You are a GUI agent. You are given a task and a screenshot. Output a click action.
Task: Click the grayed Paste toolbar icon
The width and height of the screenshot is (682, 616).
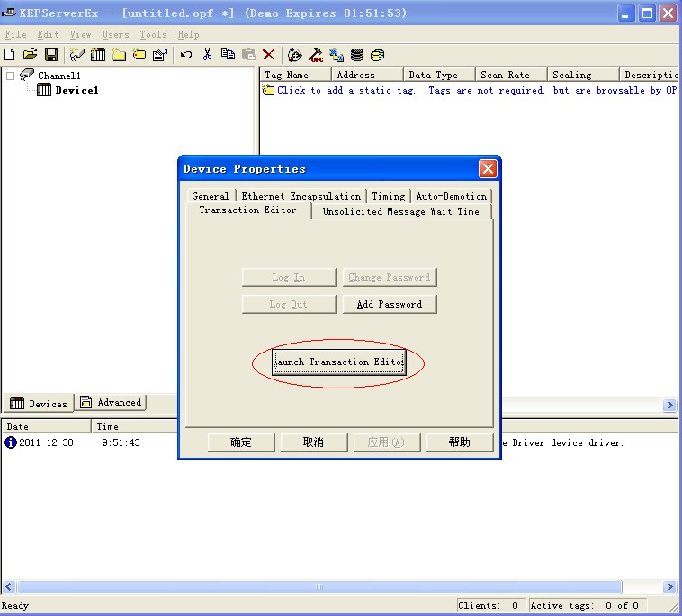tap(248, 55)
